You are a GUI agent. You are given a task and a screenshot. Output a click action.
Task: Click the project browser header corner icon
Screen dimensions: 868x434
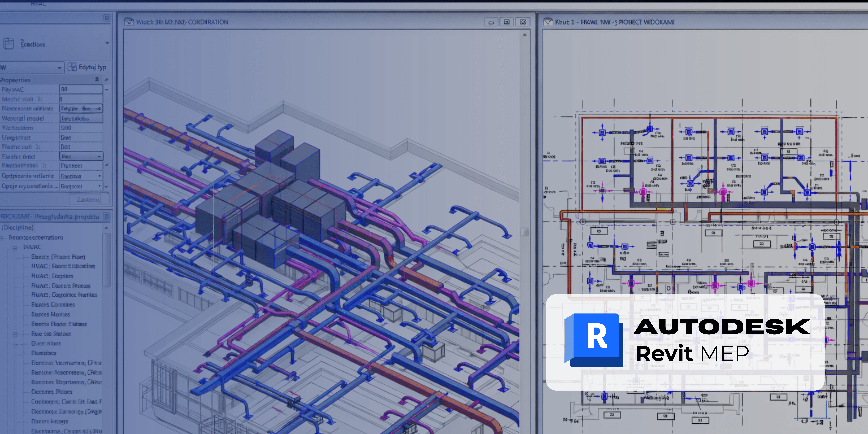[x=106, y=216]
